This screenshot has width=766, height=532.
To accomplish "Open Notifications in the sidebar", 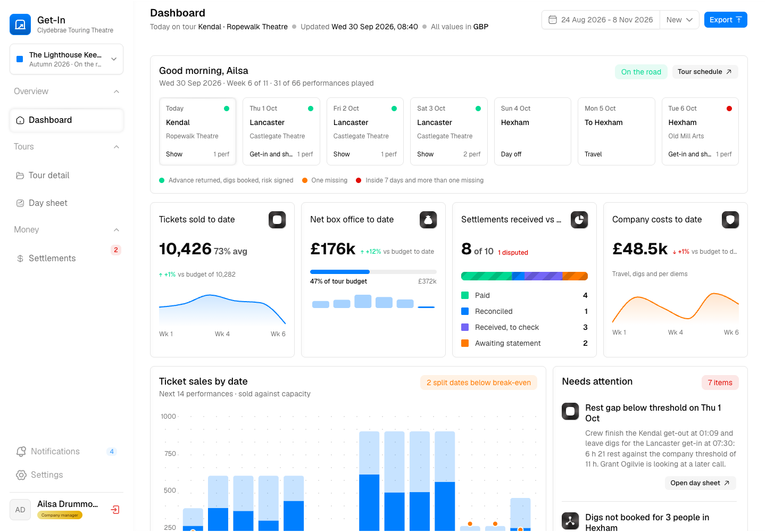I will point(66,451).
